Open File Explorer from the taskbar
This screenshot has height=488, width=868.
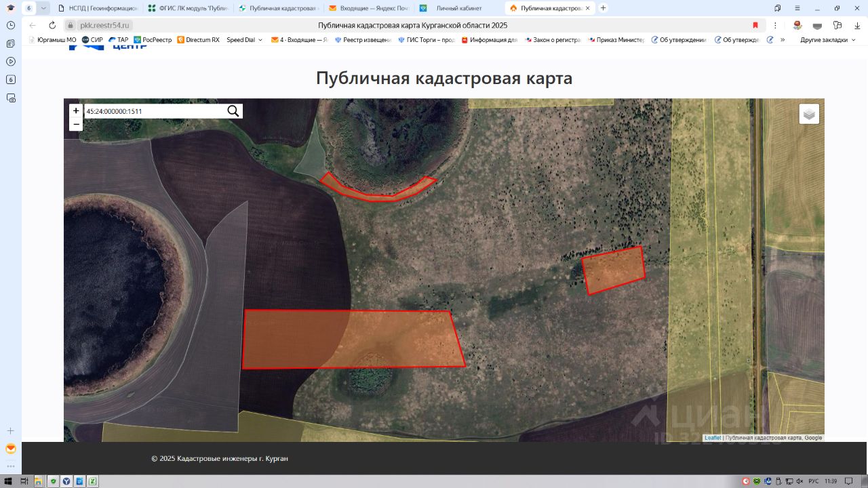click(x=39, y=481)
